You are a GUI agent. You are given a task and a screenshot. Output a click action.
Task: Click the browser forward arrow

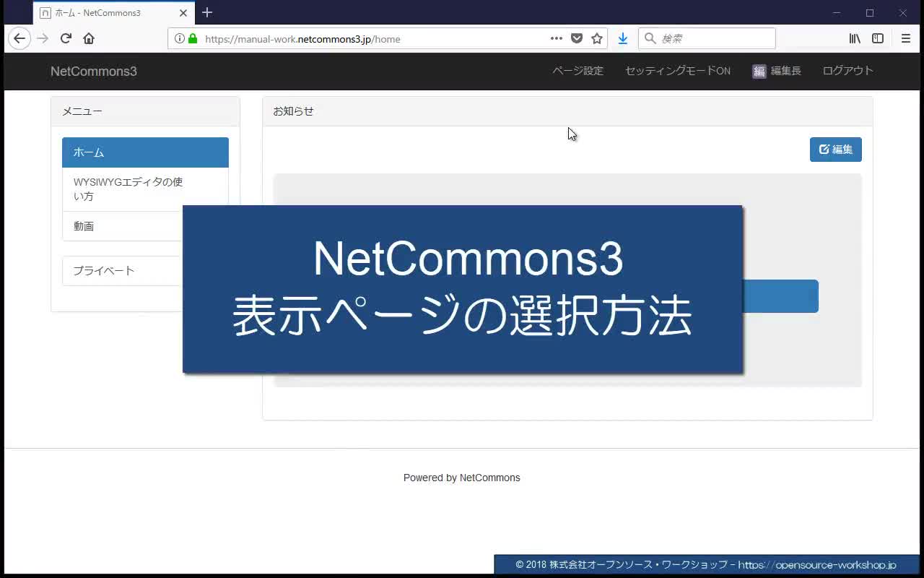click(x=43, y=38)
